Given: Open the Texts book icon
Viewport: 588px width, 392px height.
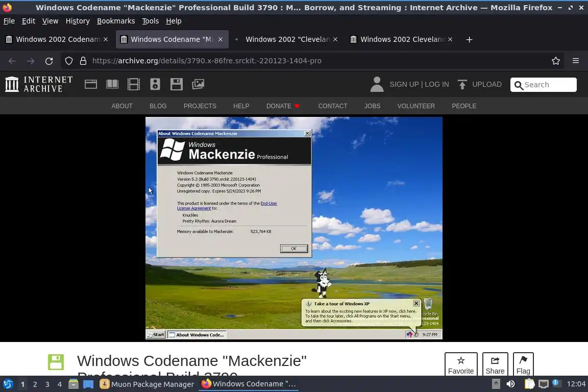Looking at the screenshot, I should 112,84.
